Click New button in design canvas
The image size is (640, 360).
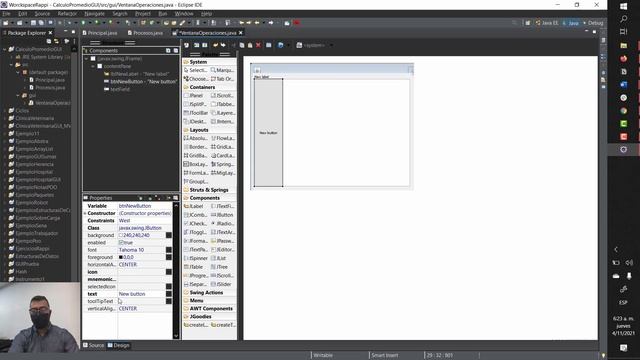(268, 133)
